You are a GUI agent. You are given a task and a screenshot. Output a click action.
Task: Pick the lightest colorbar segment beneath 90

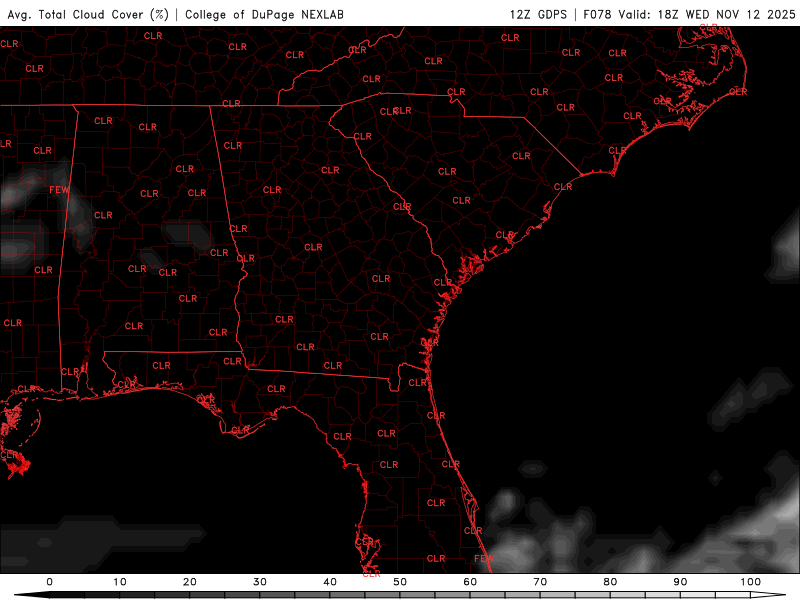tap(698, 595)
